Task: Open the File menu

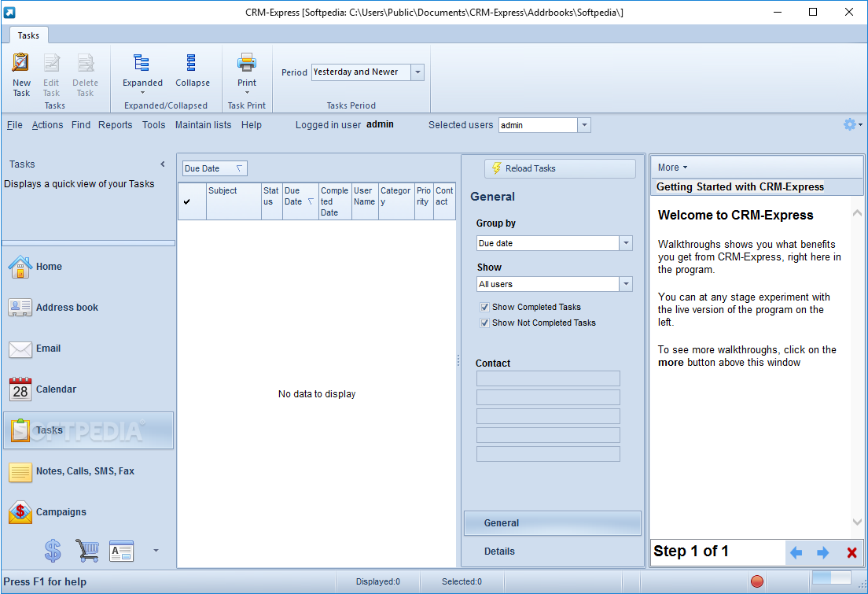Action: [x=14, y=125]
